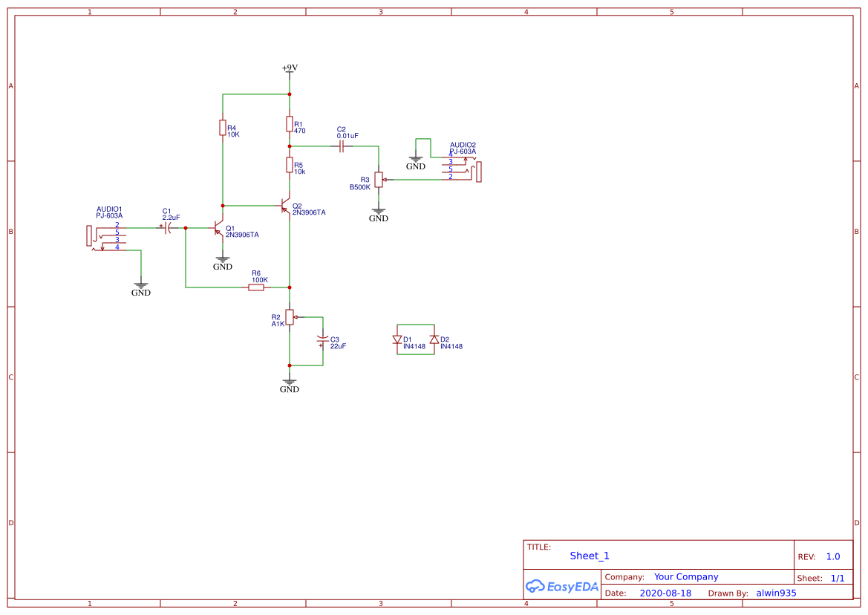868x615 pixels.
Task: Select the R3 B500K potentiometer
Action: [379, 179]
